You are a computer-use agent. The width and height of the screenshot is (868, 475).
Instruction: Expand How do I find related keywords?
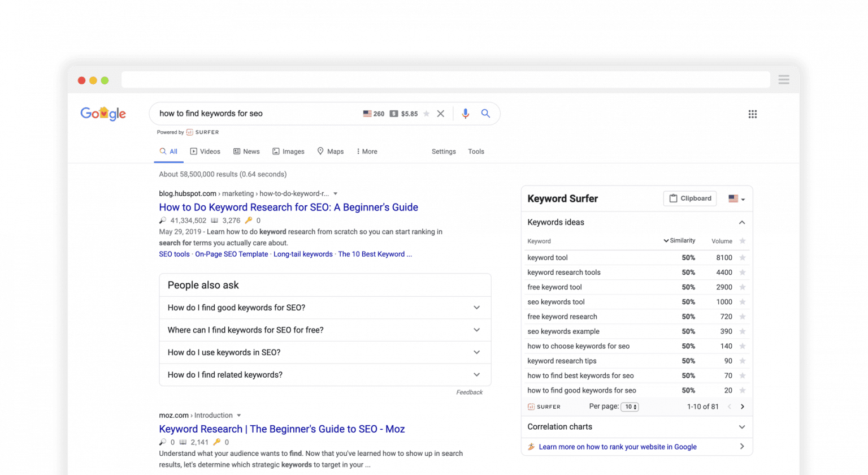click(325, 375)
